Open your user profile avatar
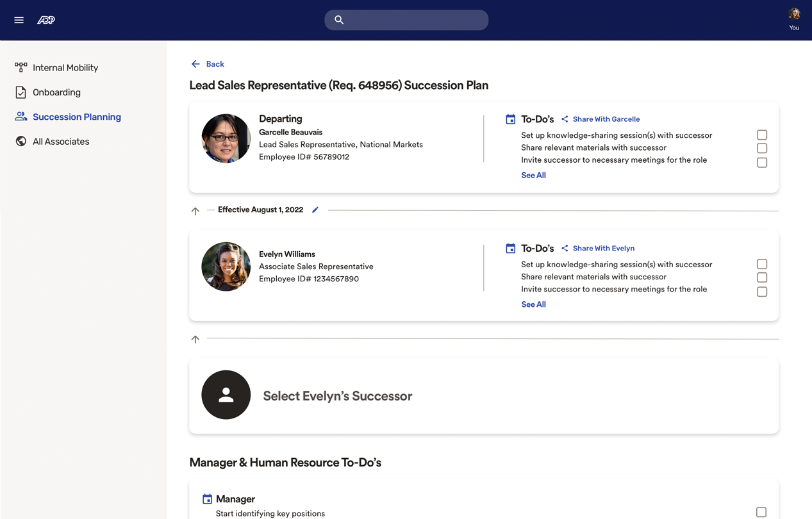This screenshot has height=519, width=812. pyautogui.click(x=794, y=15)
